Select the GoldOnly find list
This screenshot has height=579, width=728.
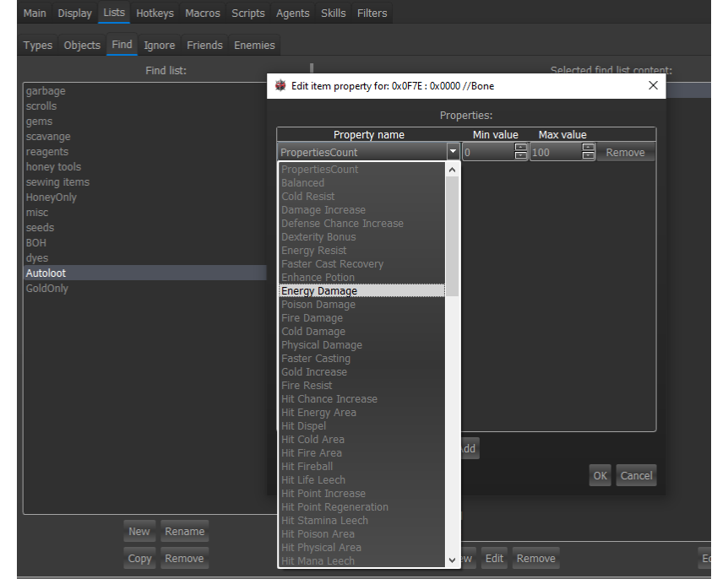(x=145, y=288)
